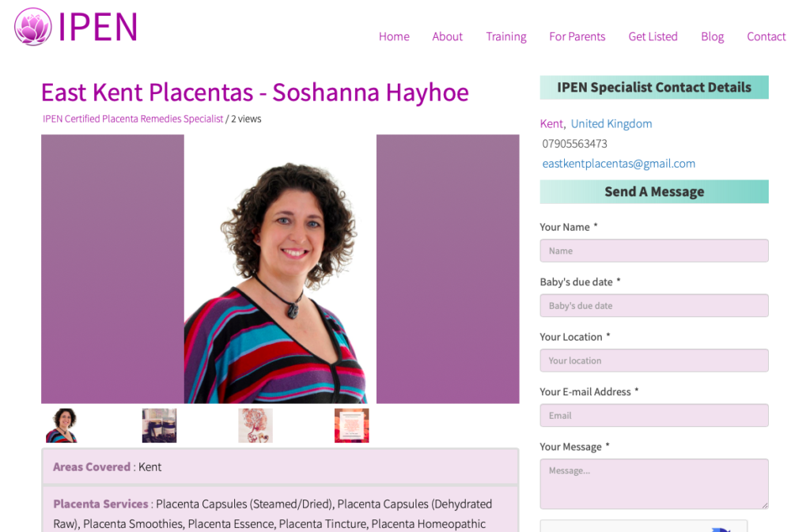Click the IPEN lotus logo icon
810x532 pixels.
click(33, 27)
